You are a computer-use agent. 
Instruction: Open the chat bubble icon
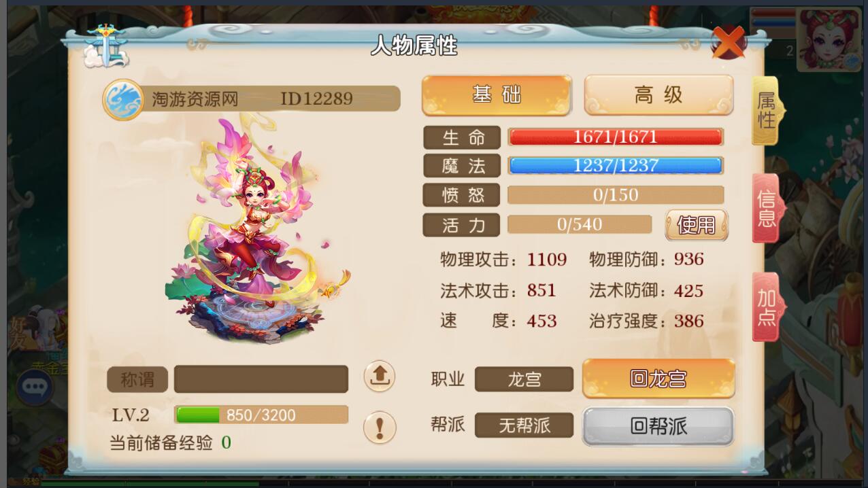pos(34,387)
